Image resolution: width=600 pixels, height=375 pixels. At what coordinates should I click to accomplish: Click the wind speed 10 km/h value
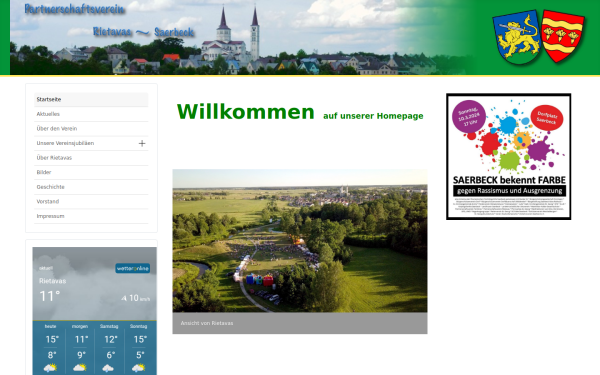click(x=139, y=298)
